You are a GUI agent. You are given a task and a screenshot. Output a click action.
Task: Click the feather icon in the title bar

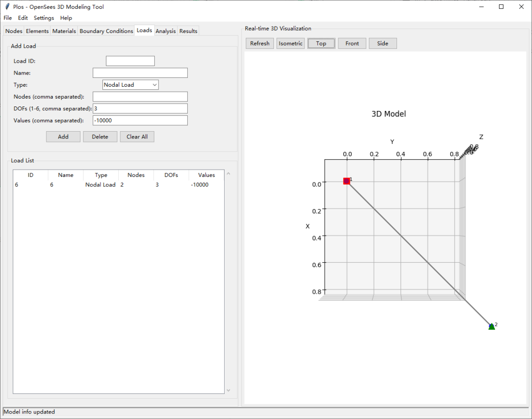pos(7,6)
